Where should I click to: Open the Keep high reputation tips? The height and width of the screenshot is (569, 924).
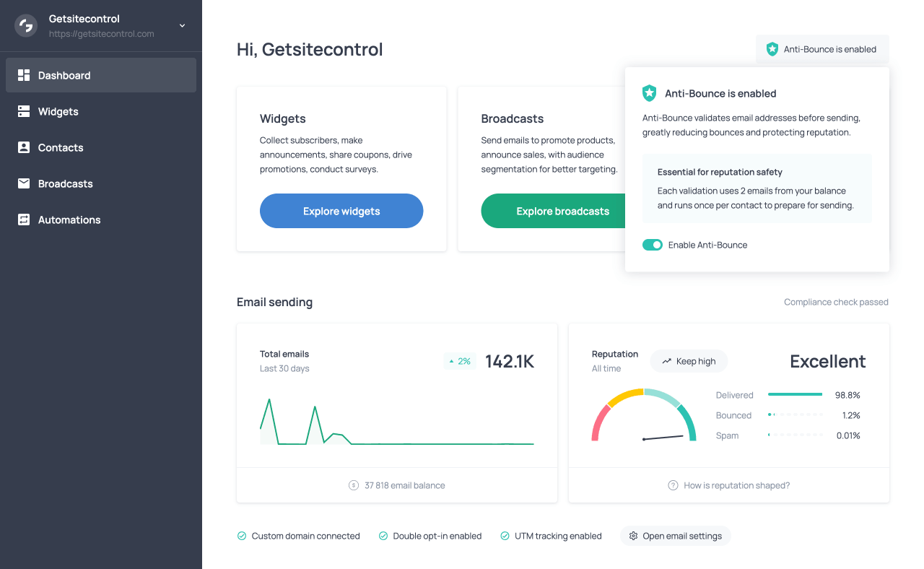pyautogui.click(x=689, y=361)
